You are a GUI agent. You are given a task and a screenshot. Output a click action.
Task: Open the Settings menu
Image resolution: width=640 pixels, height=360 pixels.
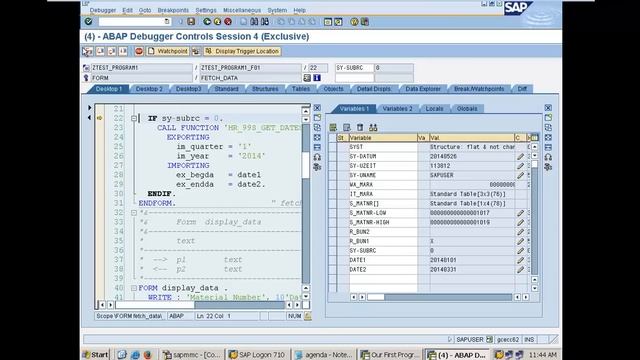206,10
